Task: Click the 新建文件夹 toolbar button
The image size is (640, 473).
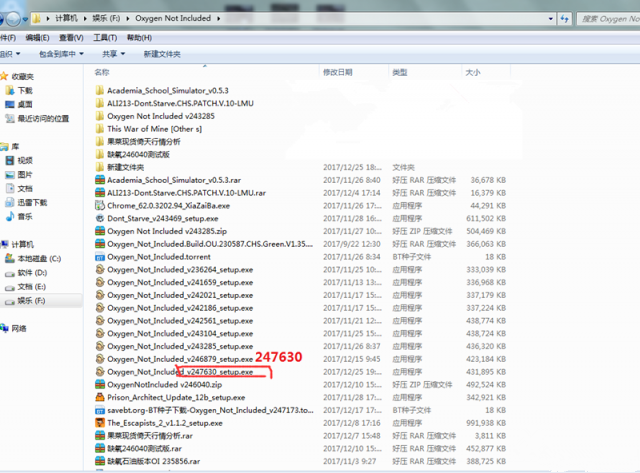Action: (162, 54)
